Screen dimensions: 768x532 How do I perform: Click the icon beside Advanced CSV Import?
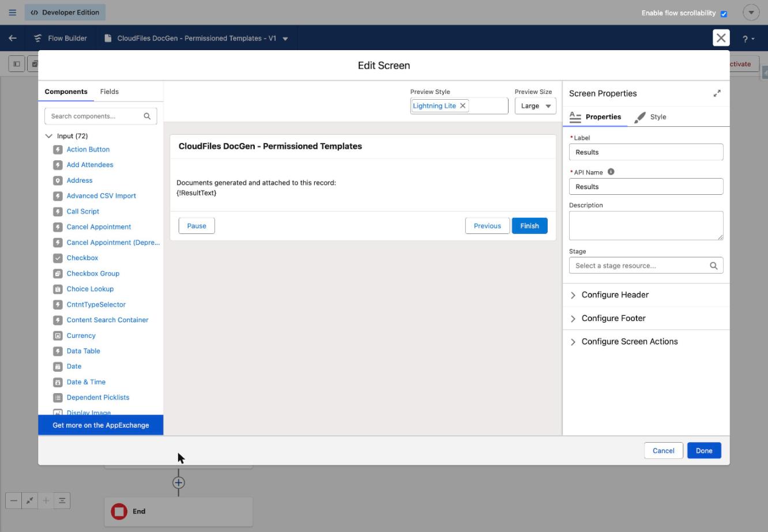(x=58, y=196)
